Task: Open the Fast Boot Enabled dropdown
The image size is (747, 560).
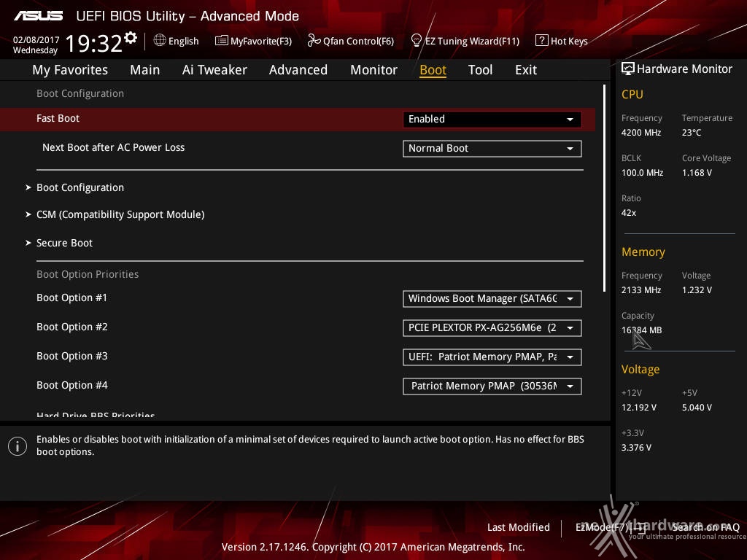Action: pyautogui.click(x=492, y=119)
